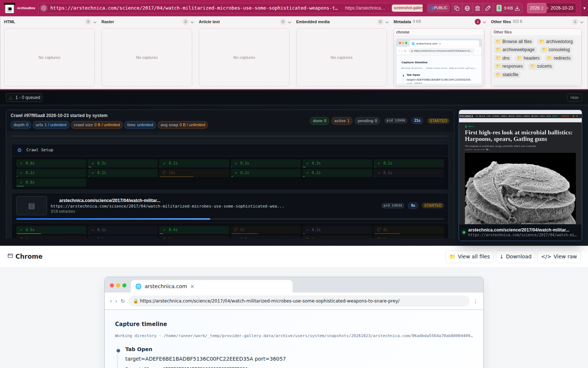Collapse the Metadata section chevron
Screen dimensions: 588x368
click(484, 22)
